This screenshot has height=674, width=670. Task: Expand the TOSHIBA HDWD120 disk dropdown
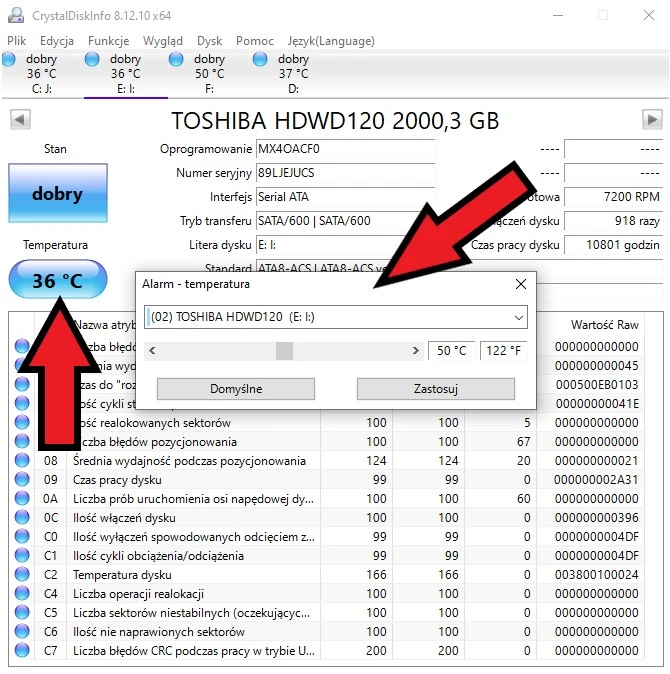[x=519, y=318]
